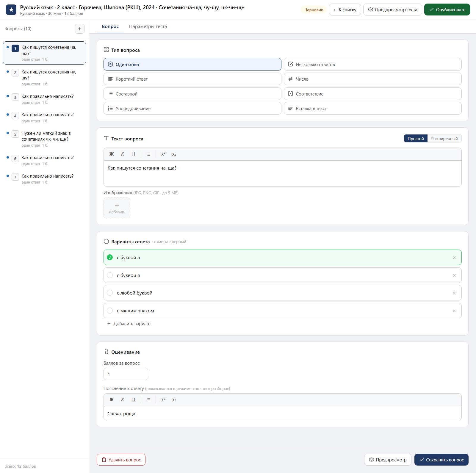The image size is (476, 473).
Task: Choose question type 'Несколько ответов'
Action: pos(372,64)
